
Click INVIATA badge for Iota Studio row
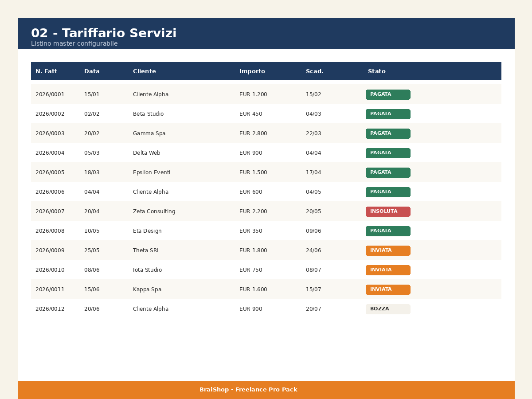(388, 270)
